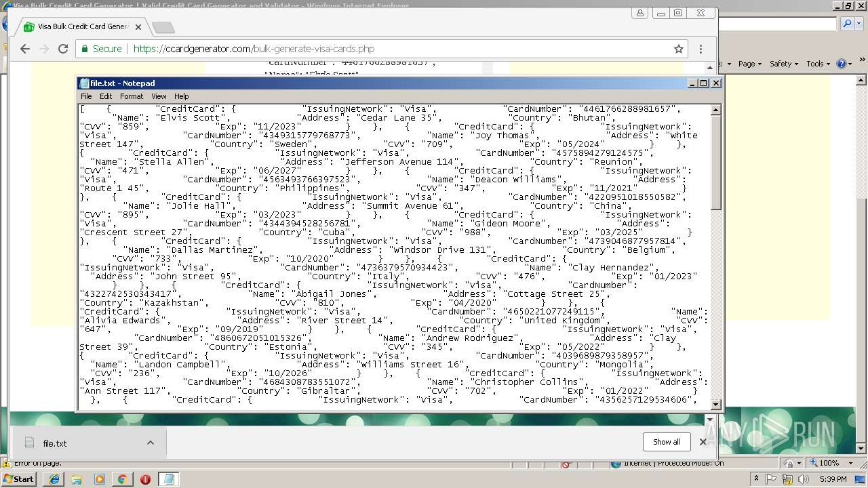Expand IE search provider dropdown arrow

[x=858, y=24]
